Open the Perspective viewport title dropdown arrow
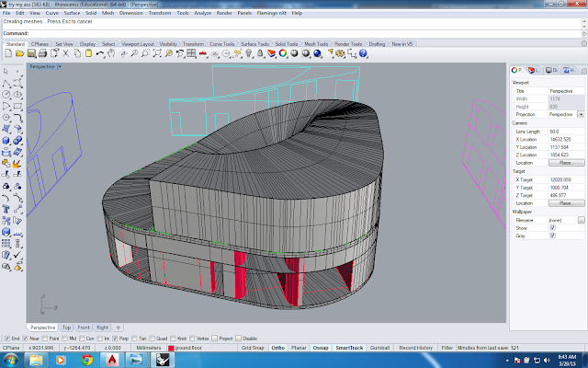Screen dimensions: 588x368 coord(60,67)
